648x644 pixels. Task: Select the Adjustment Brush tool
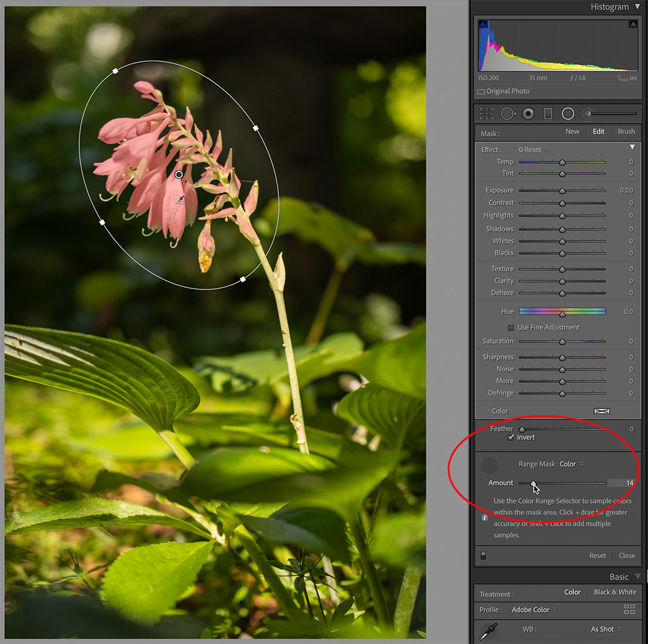[x=587, y=113]
